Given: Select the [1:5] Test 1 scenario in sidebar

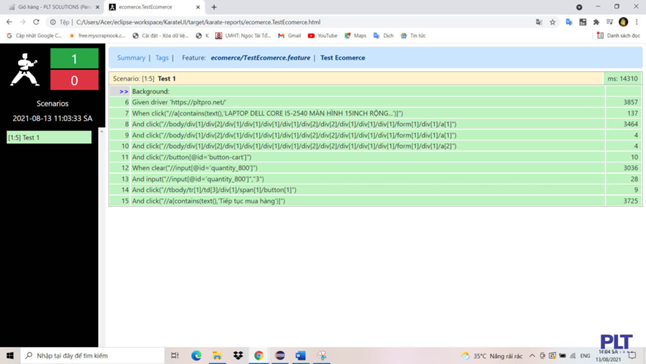Looking at the screenshot, I should click(49, 138).
